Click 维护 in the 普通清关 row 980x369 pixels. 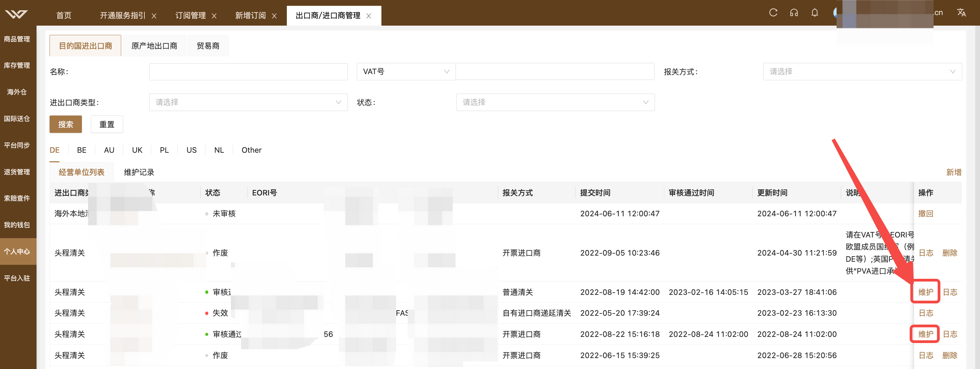coord(926,292)
